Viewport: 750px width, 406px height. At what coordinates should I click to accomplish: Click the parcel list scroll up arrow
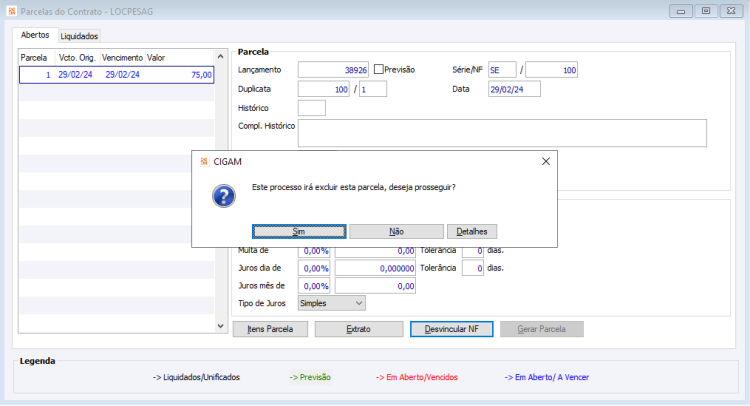[x=221, y=56]
